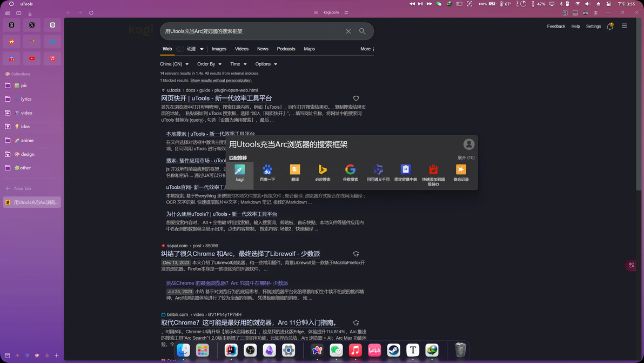Toggle Arc sidebar visibility icon
This screenshot has width=644, height=363.
click(x=19, y=13)
